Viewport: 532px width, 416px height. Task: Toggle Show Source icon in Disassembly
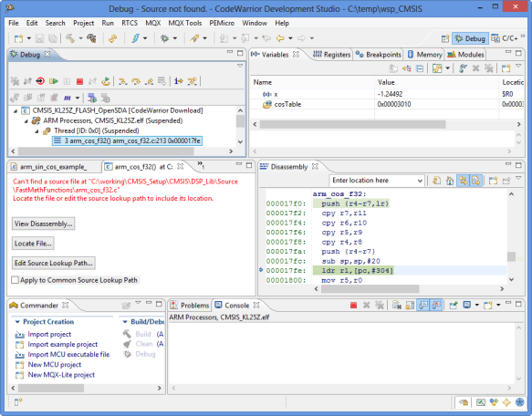pos(476,181)
